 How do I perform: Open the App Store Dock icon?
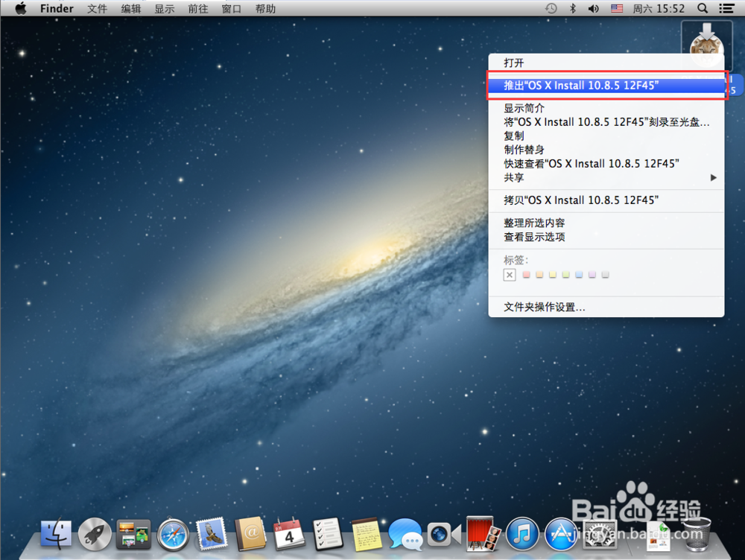[561, 535]
